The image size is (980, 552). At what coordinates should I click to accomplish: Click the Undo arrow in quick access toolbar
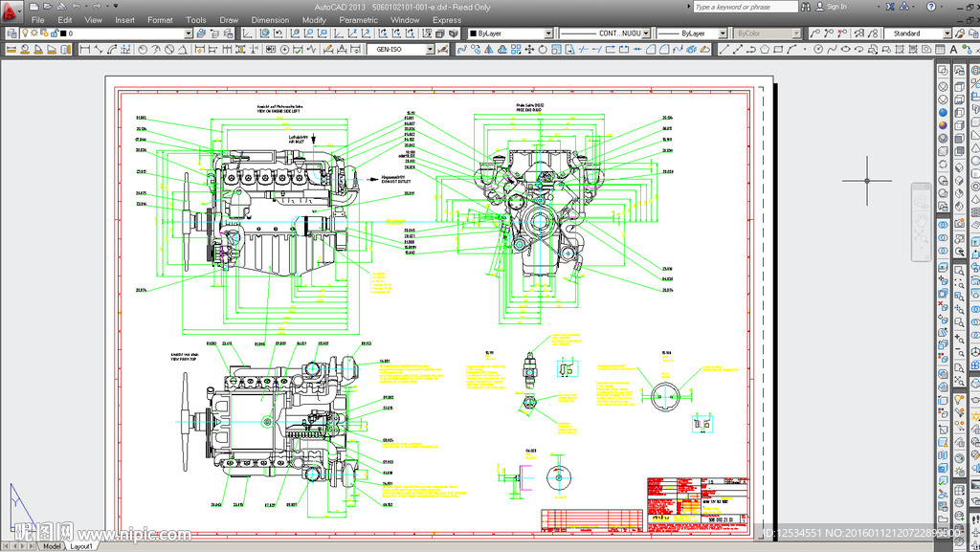(x=76, y=7)
